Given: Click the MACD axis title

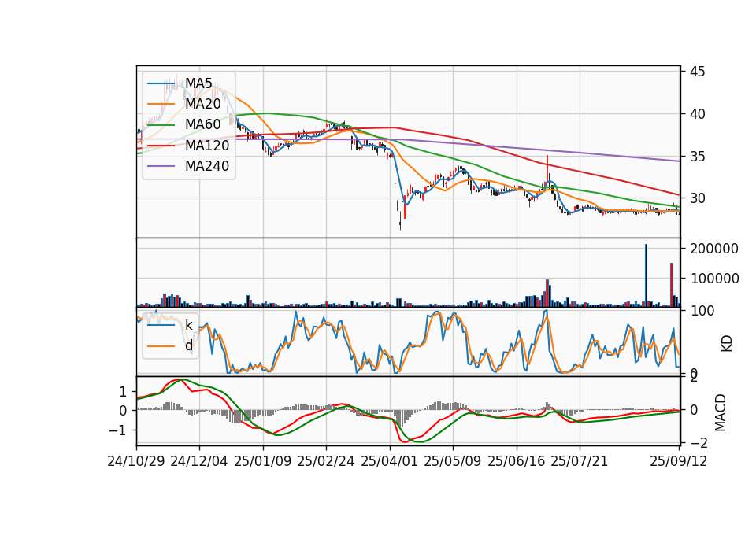Looking at the screenshot, I should tap(721, 412).
